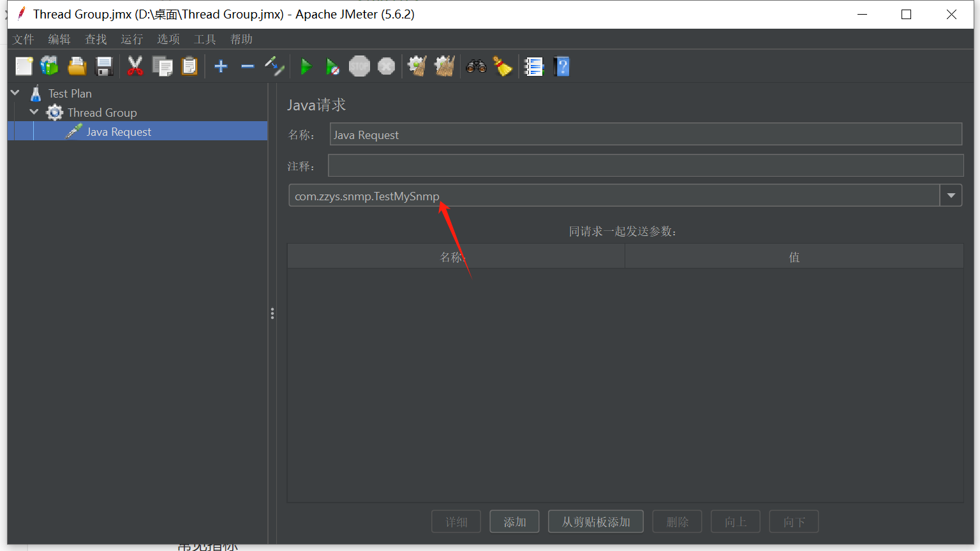Save the test plan with floppy icon
The width and height of the screenshot is (980, 551).
[x=104, y=66]
